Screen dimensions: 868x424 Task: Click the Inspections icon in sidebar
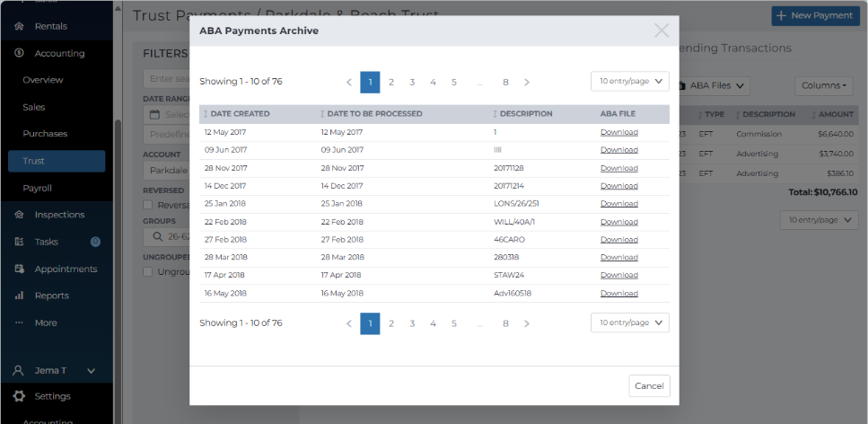coord(19,215)
